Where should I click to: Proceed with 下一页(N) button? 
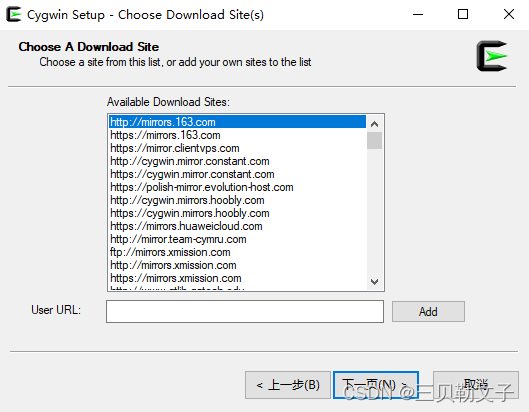376,385
